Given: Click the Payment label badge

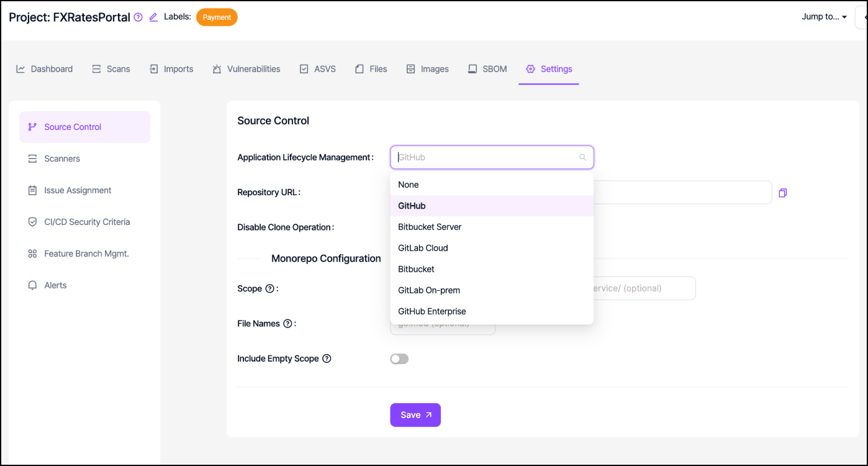Looking at the screenshot, I should [x=217, y=17].
